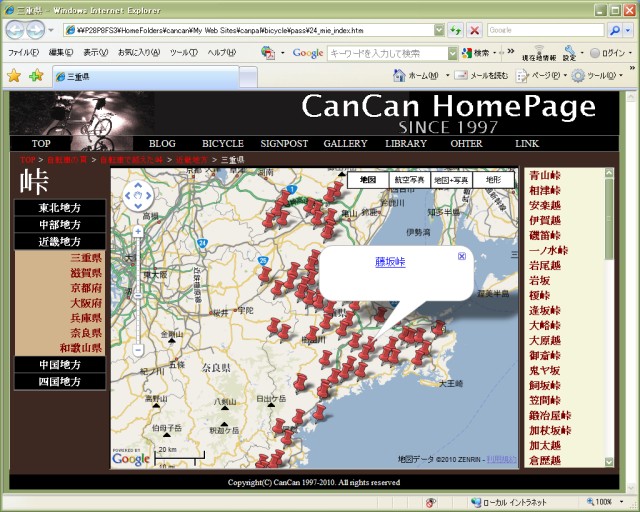The width and height of the screenshot is (640, 512).
Task: Expand the Google toolbar overflow chevron
Action: pyautogui.click(x=511, y=51)
